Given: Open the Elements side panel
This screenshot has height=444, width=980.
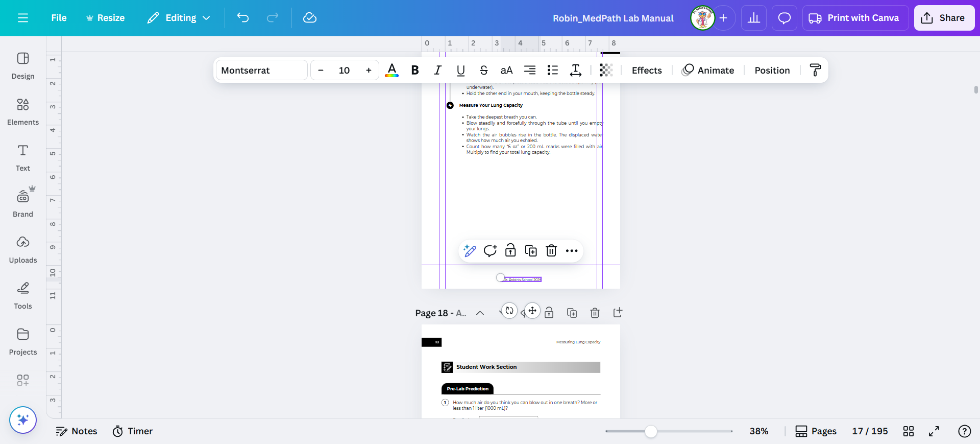Looking at the screenshot, I should (23, 111).
